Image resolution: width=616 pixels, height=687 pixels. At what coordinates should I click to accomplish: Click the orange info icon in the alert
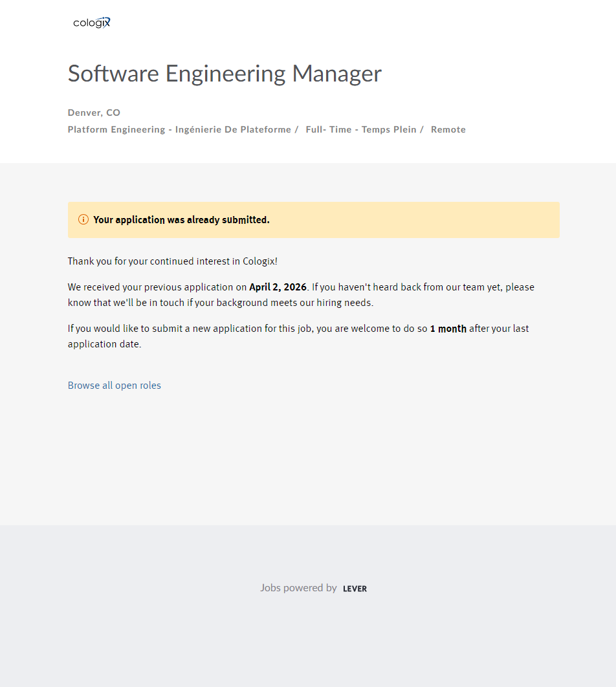(83, 219)
